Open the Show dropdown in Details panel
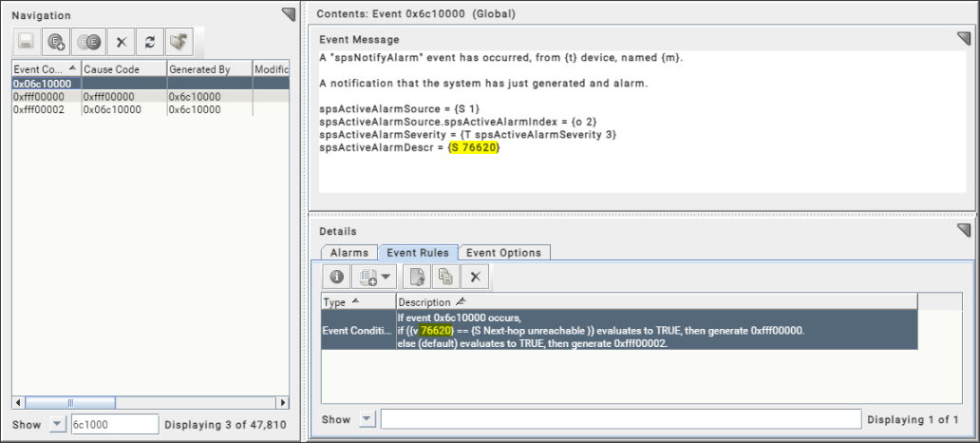980x443 pixels. pos(367,419)
